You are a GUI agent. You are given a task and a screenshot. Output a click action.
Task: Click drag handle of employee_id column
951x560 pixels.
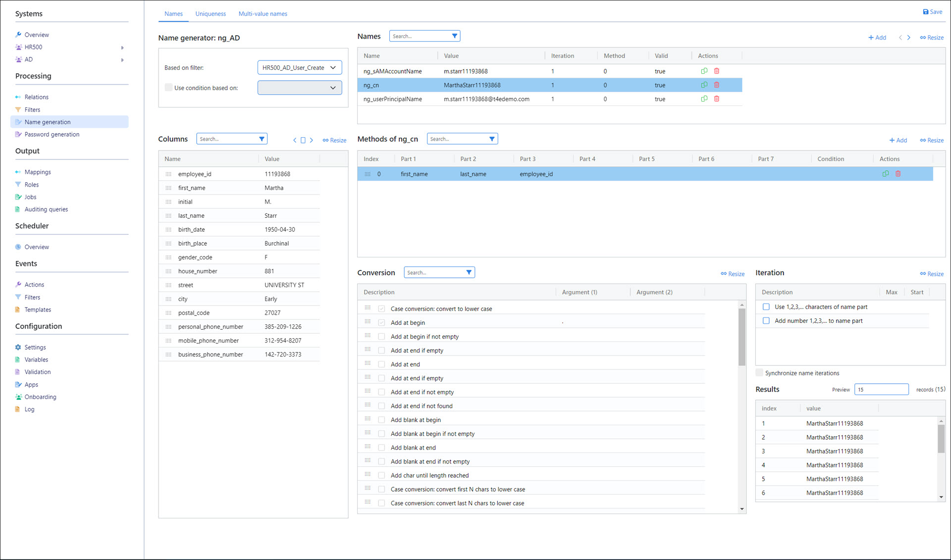[x=168, y=174]
